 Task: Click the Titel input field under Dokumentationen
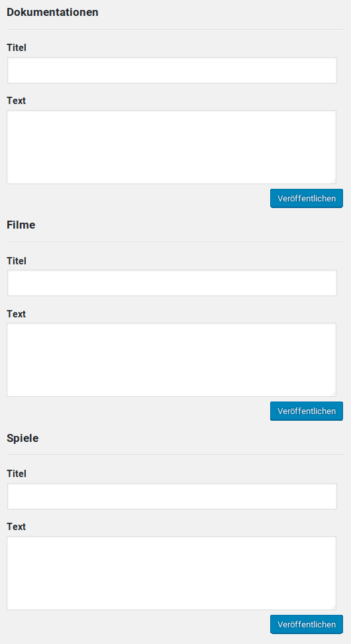(172, 70)
